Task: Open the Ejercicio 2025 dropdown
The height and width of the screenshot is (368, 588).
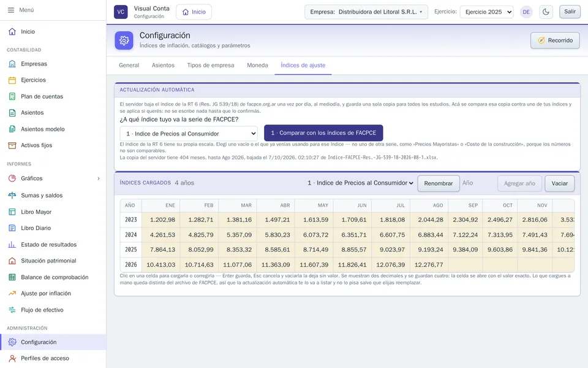Action: 487,12
